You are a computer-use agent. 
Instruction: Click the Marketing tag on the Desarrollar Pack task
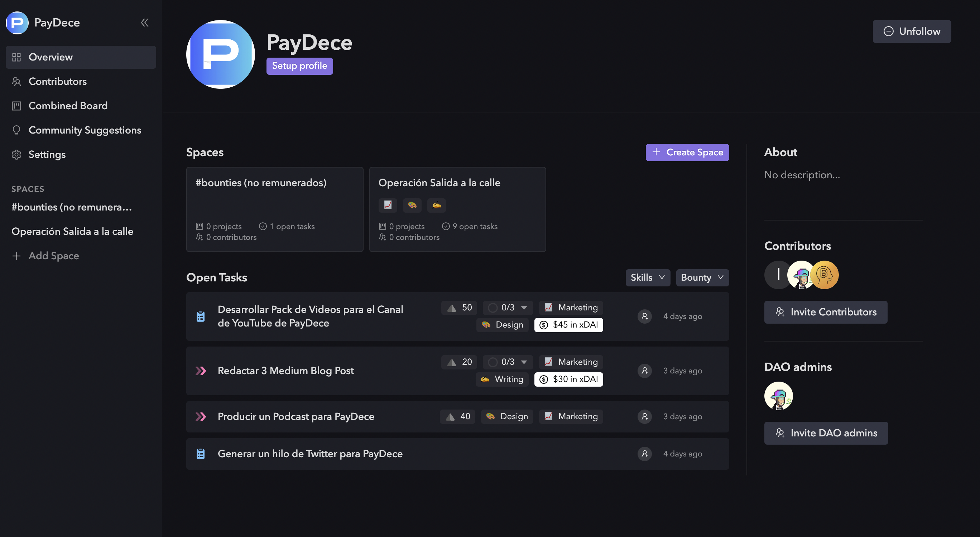(x=571, y=308)
